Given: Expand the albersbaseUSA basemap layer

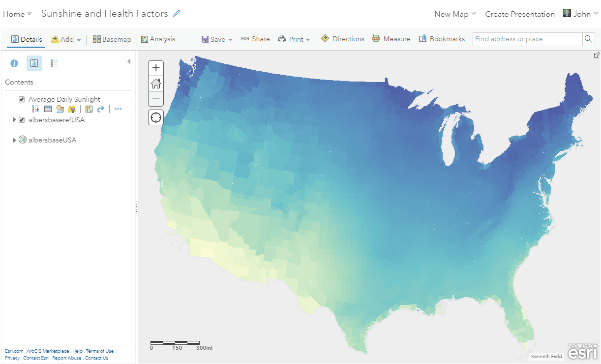Looking at the screenshot, I should pos(15,140).
